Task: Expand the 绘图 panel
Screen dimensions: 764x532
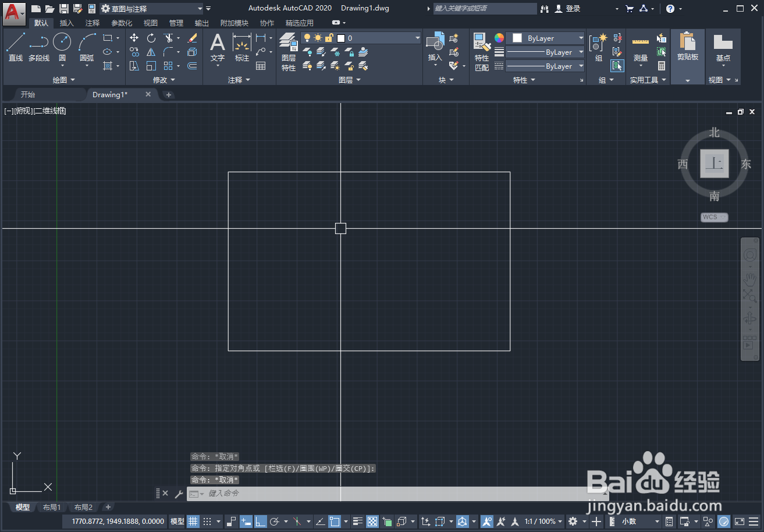Action: 64,80
